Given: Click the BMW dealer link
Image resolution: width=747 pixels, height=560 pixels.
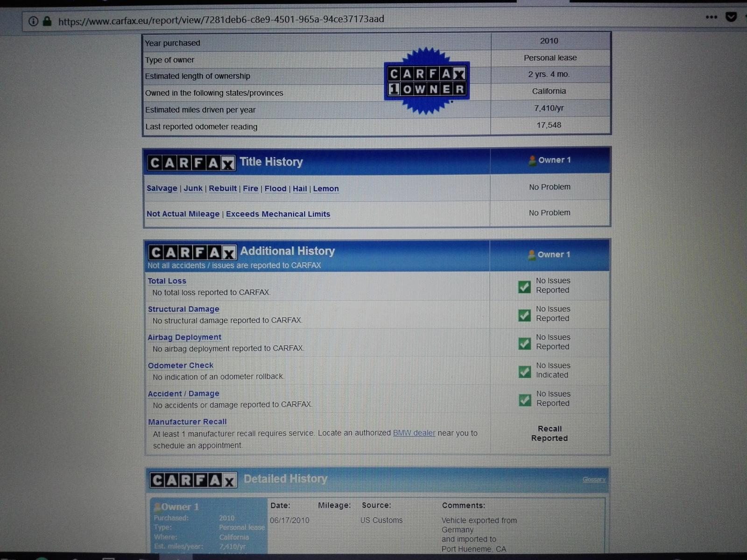Looking at the screenshot, I should 414,433.
